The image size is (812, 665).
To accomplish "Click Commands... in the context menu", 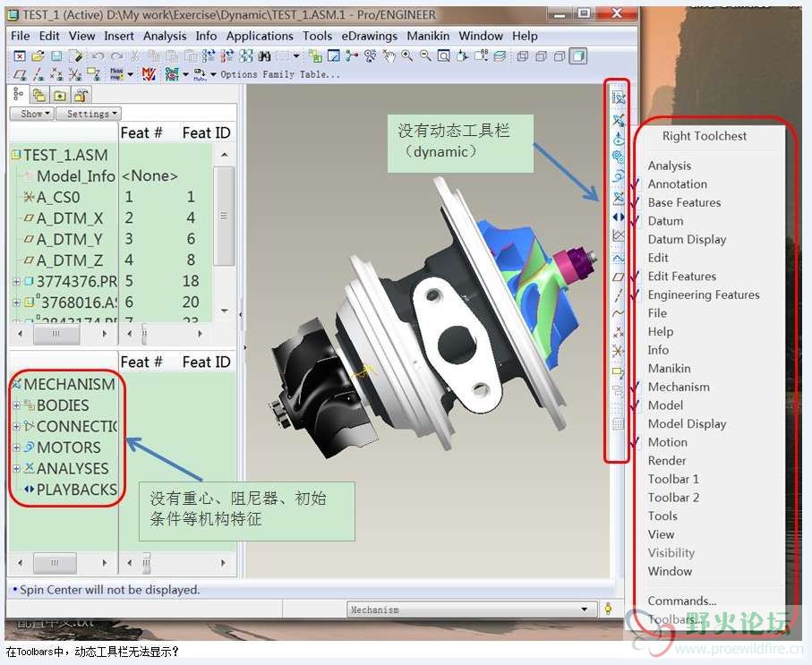I will click(682, 601).
